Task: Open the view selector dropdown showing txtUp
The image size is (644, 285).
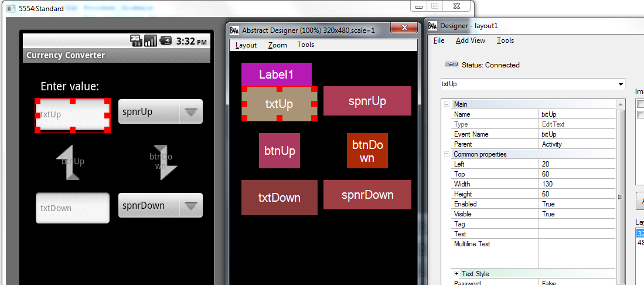Action: [x=533, y=84]
